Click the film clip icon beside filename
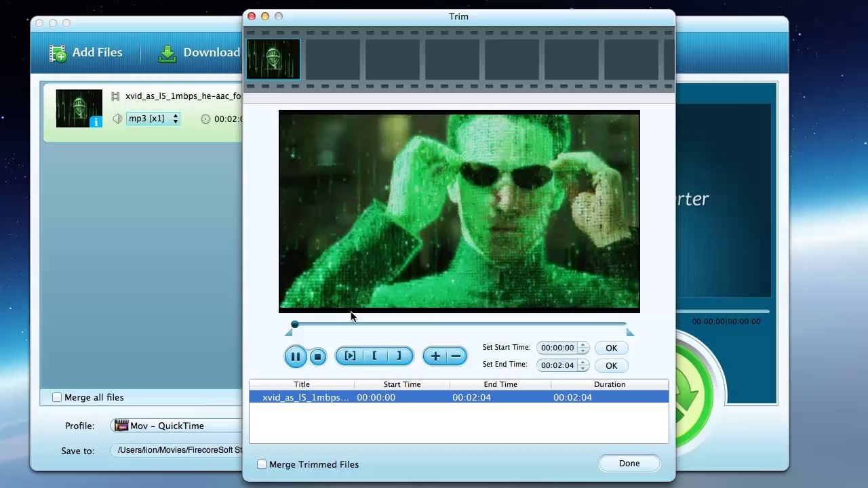Screen dimensions: 868x488 pyautogui.click(x=115, y=97)
